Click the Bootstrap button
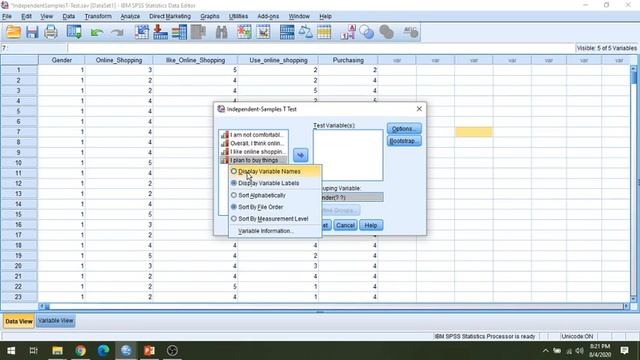This screenshot has height=360, width=640. [404, 141]
